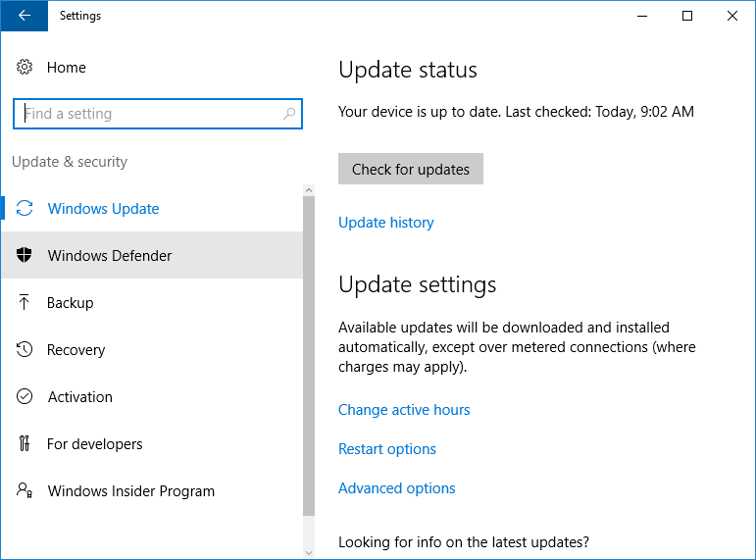The width and height of the screenshot is (756, 560).
Task: Click the "Update settings" heading
Action: tap(418, 284)
